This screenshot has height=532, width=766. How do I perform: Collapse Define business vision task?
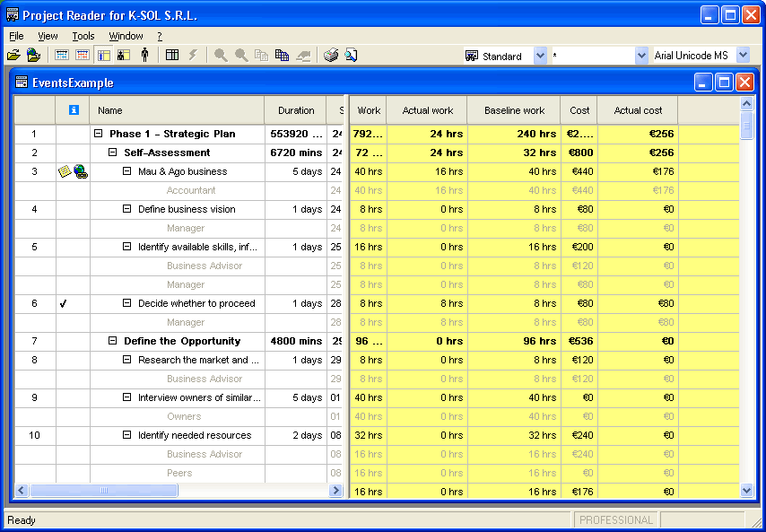(127, 209)
